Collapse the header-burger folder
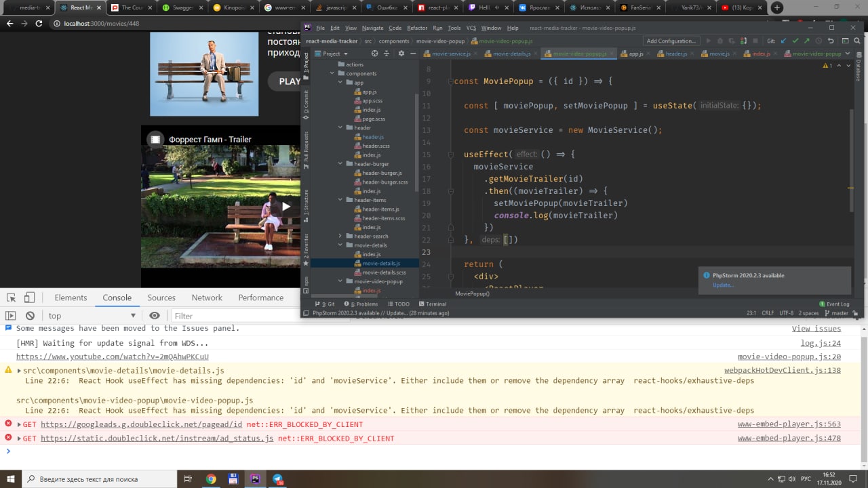 pyautogui.click(x=340, y=164)
